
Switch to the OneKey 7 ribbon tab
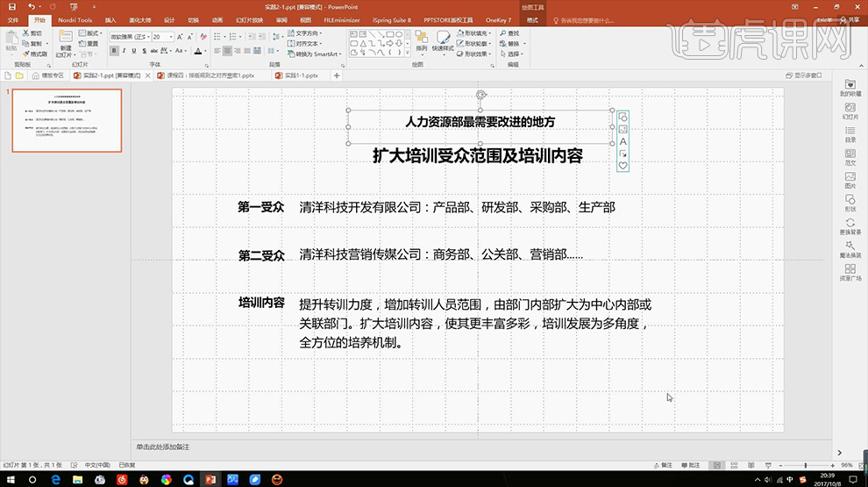coord(498,20)
